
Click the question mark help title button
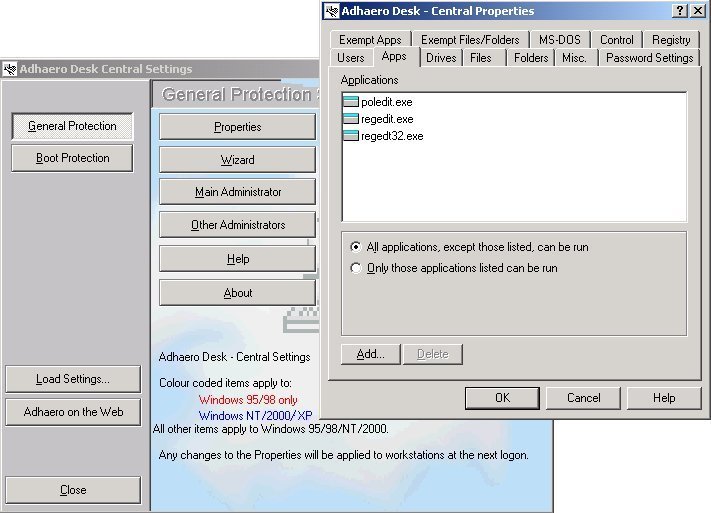tap(680, 11)
